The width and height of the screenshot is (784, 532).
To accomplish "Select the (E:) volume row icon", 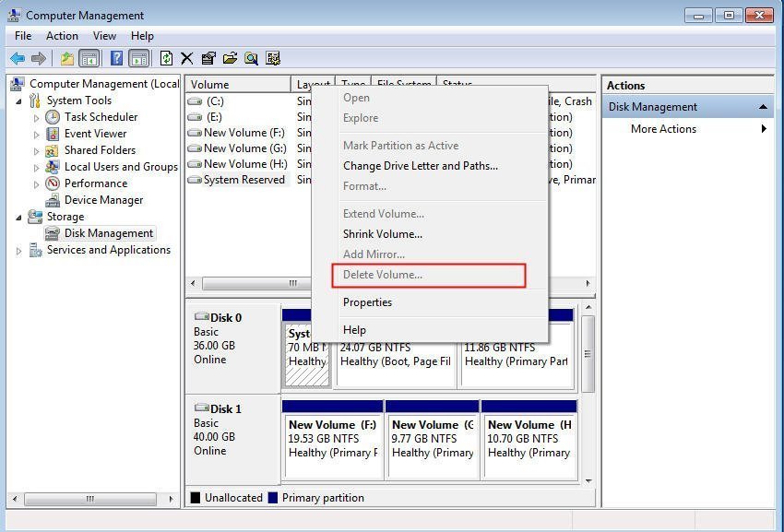I will coord(195,117).
